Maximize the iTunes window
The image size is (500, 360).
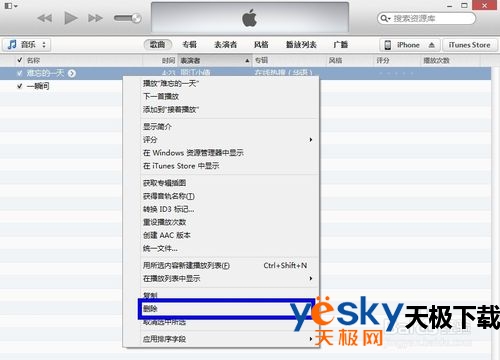(464, 5)
